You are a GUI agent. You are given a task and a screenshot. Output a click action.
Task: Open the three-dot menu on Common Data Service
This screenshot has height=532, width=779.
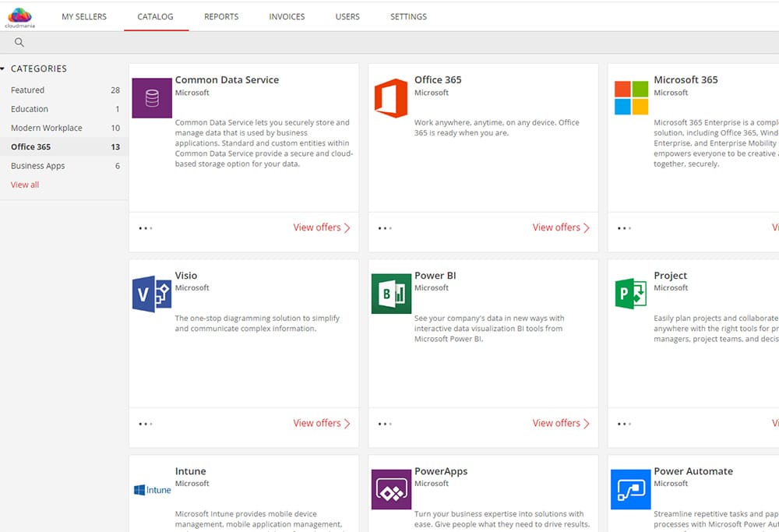145,228
